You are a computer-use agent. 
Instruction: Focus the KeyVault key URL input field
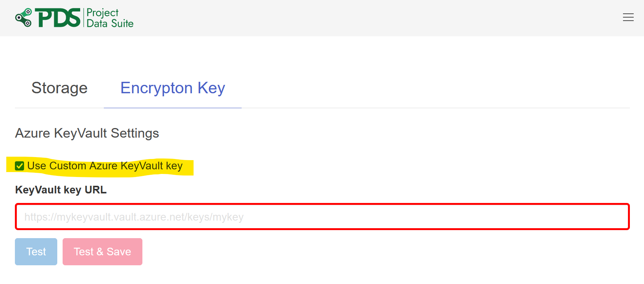pos(322,217)
